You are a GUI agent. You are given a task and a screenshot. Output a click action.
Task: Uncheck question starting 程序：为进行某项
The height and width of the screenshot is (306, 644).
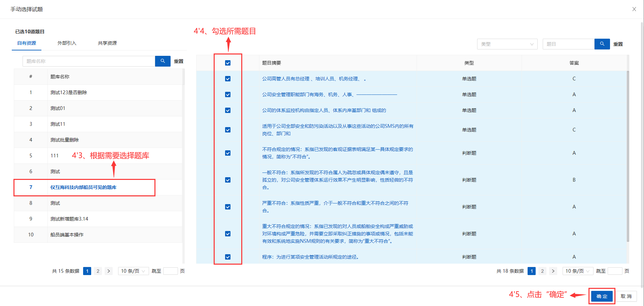point(228,257)
